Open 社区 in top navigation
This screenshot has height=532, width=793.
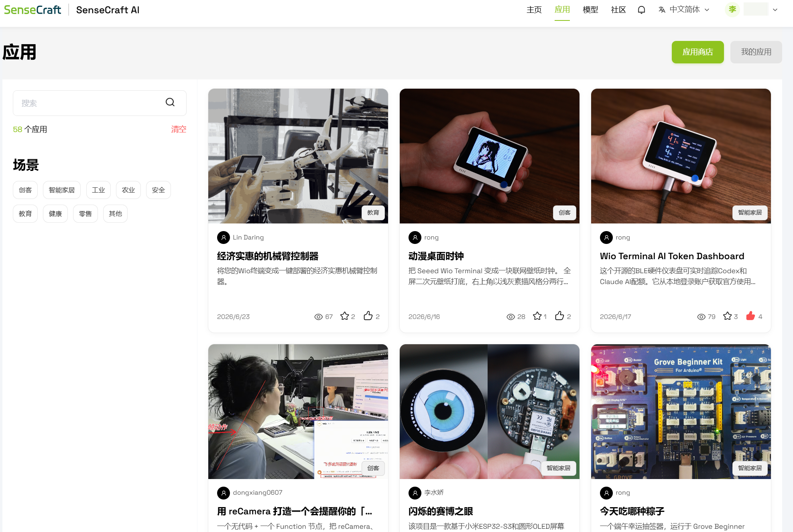coord(618,10)
